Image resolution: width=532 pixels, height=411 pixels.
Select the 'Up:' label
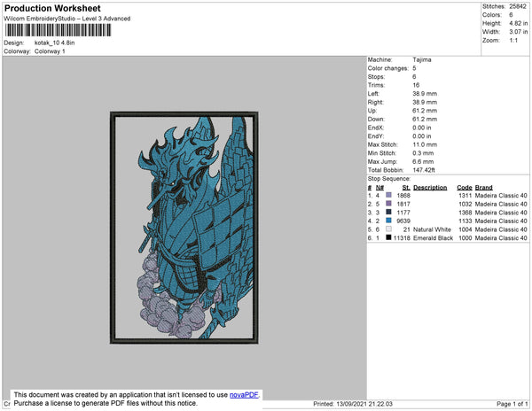click(372, 111)
